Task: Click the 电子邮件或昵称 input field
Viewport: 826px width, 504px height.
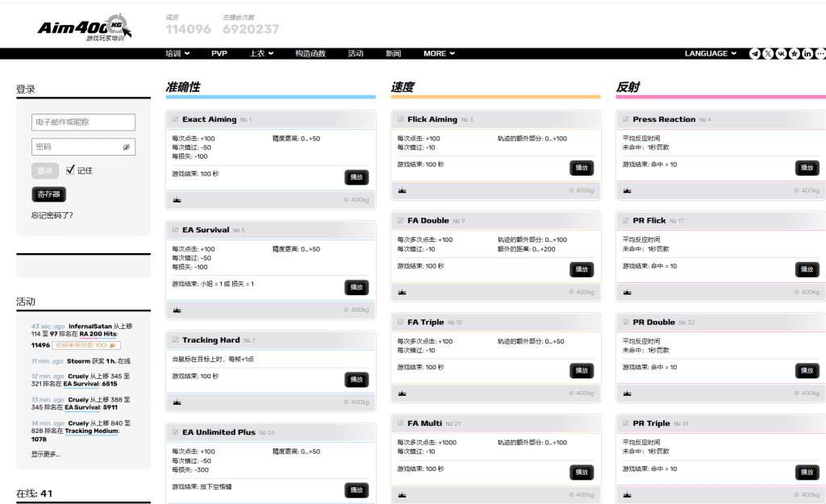Action: point(83,123)
